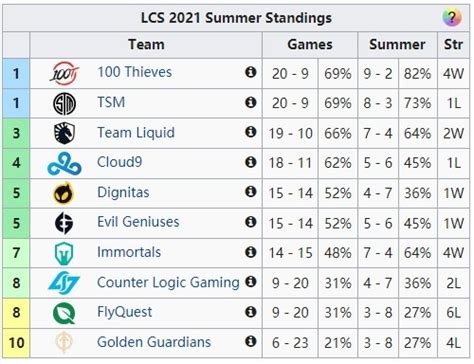
Task: Click the Str streak column header
Action: click(453, 45)
